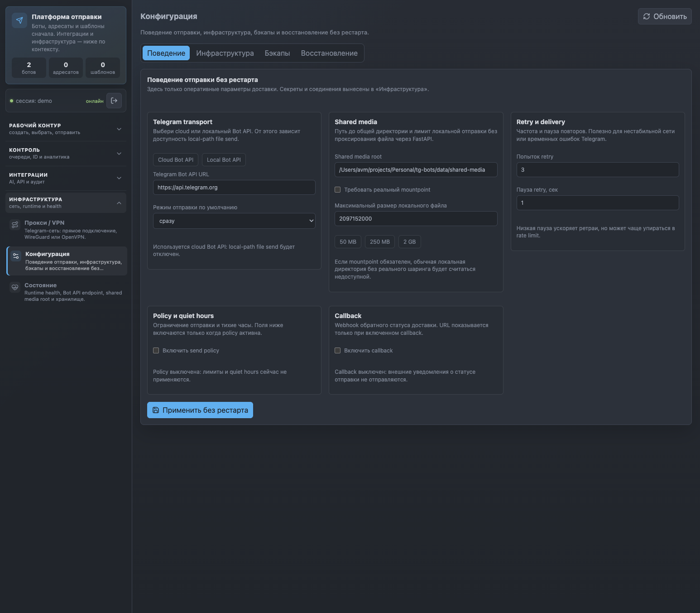Image resolution: width=700 pixels, height=613 pixels.
Task: Click the 0 адресатов counter tile
Action: [66, 68]
